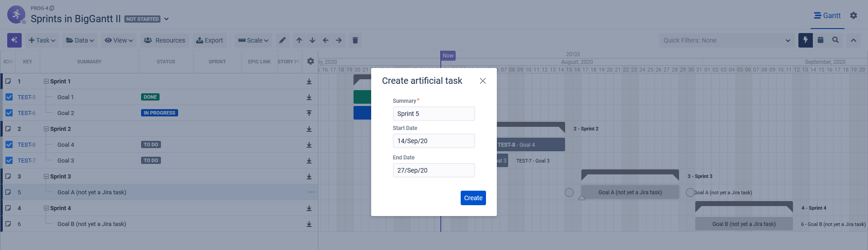Open the Data dropdown menu

(80, 40)
